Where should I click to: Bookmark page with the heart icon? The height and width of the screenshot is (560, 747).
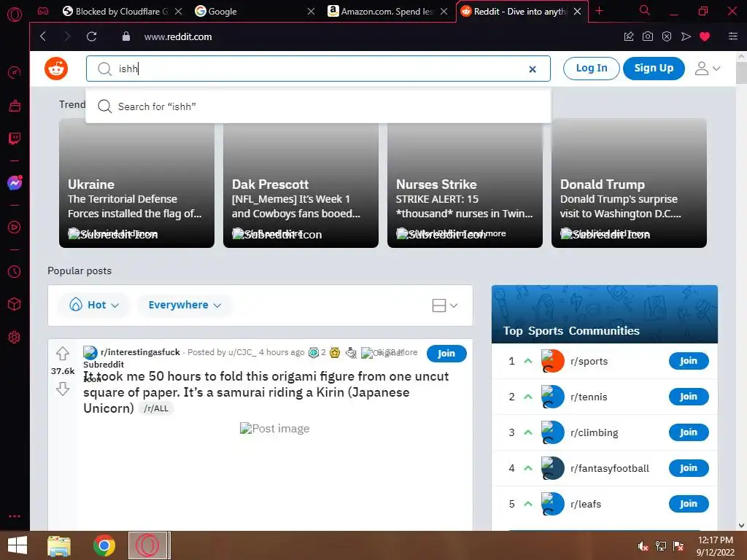coord(705,36)
